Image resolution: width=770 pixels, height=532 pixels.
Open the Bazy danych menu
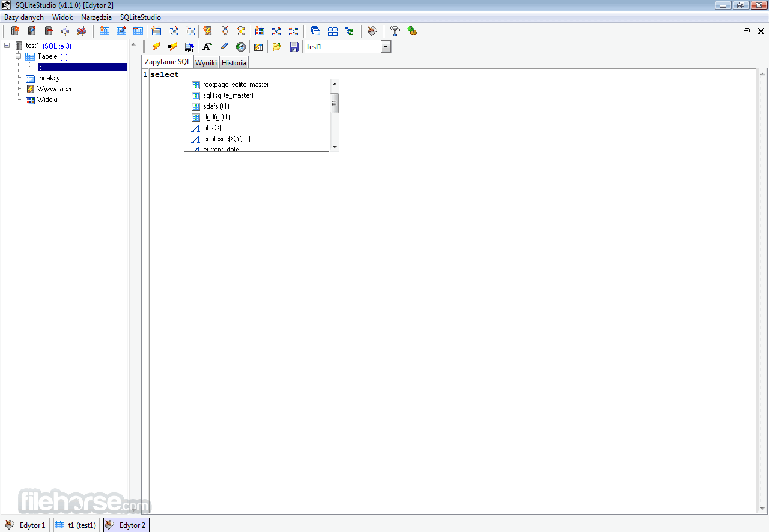tap(23, 17)
